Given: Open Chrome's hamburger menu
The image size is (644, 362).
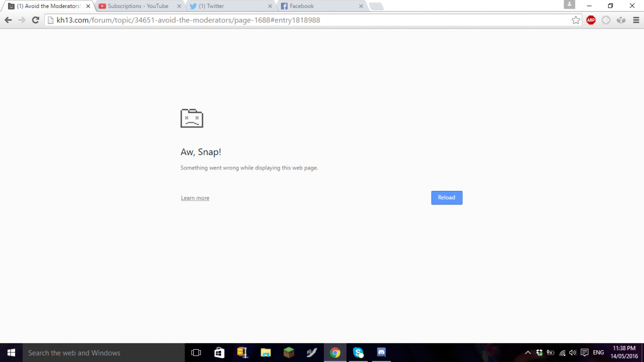Looking at the screenshot, I should tap(636, 20).
